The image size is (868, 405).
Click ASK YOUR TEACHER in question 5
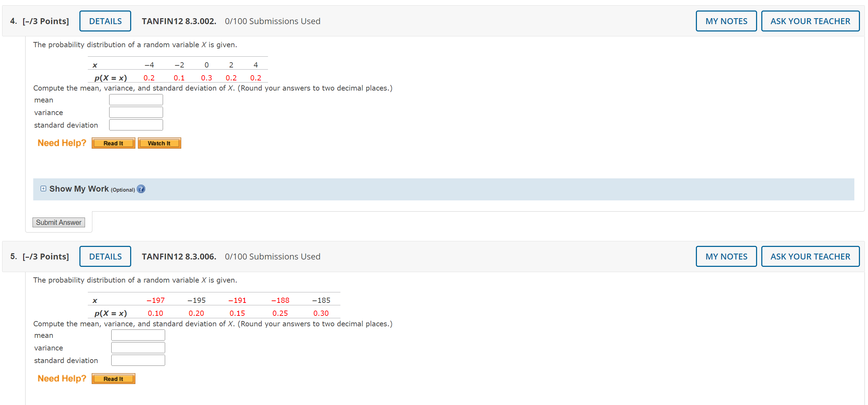810,257
